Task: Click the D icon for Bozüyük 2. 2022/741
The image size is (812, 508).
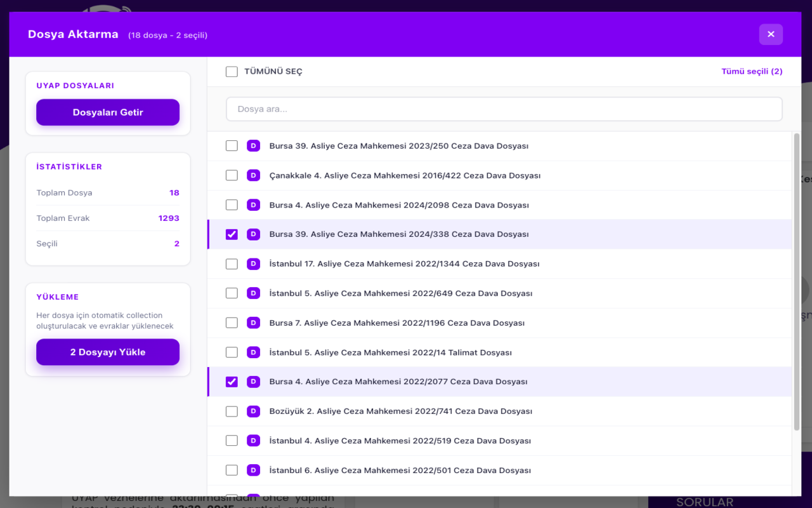Action: point(253,411)
